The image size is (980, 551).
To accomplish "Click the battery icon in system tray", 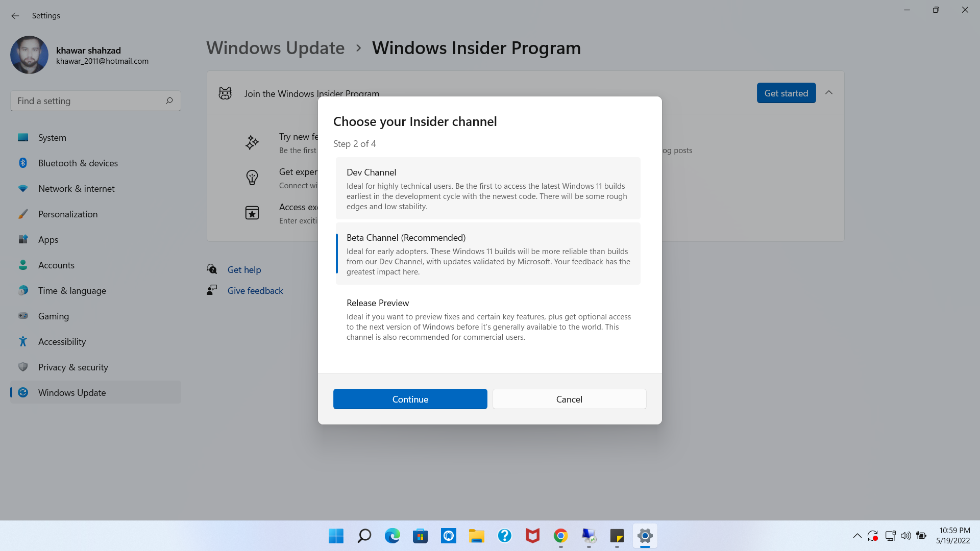I will [921, 536].
